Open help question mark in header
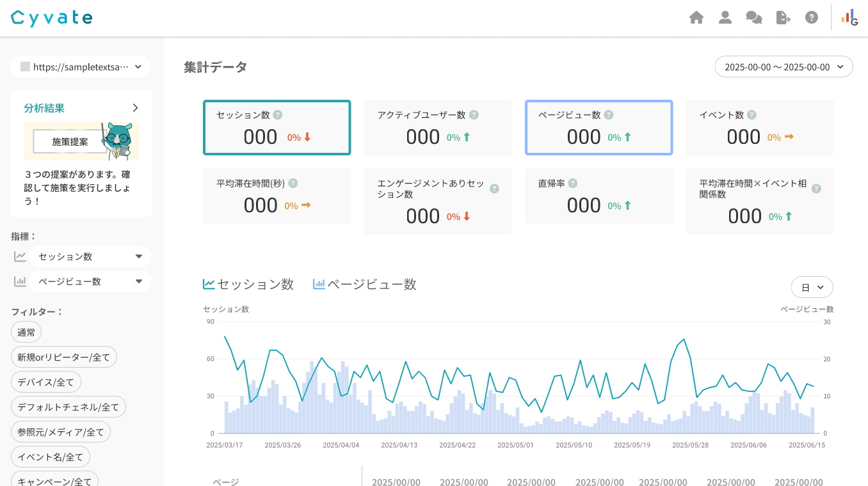The width and height of the screenshot is (868, 486). (812, 18)
